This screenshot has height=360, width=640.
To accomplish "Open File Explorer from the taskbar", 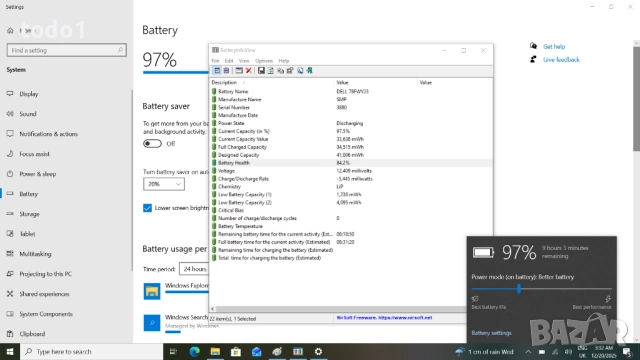I will click(x=215, y=351).
